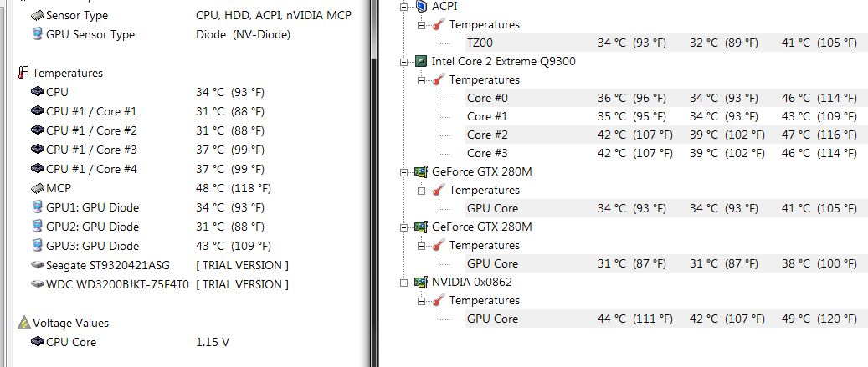Screen dimensions: 868x367
Task: Click the Seagate ST9320421ASG drive icon
Action: [37, 265]
